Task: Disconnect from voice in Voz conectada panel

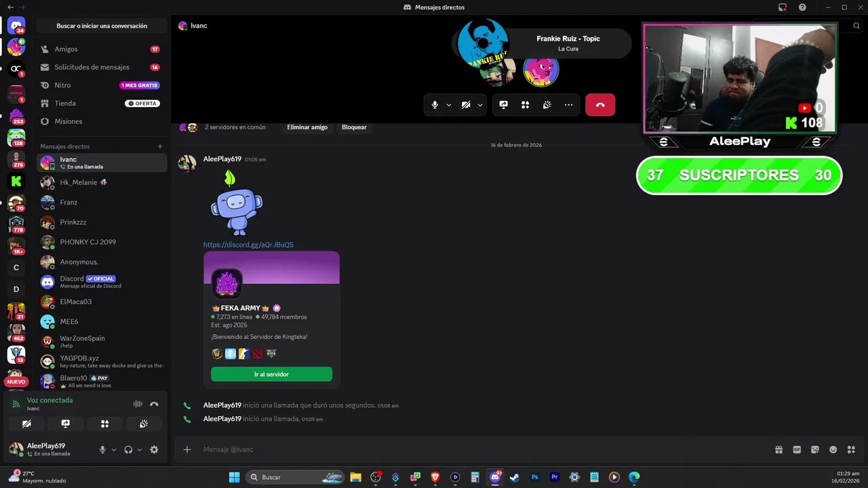Action: (154, 404)
